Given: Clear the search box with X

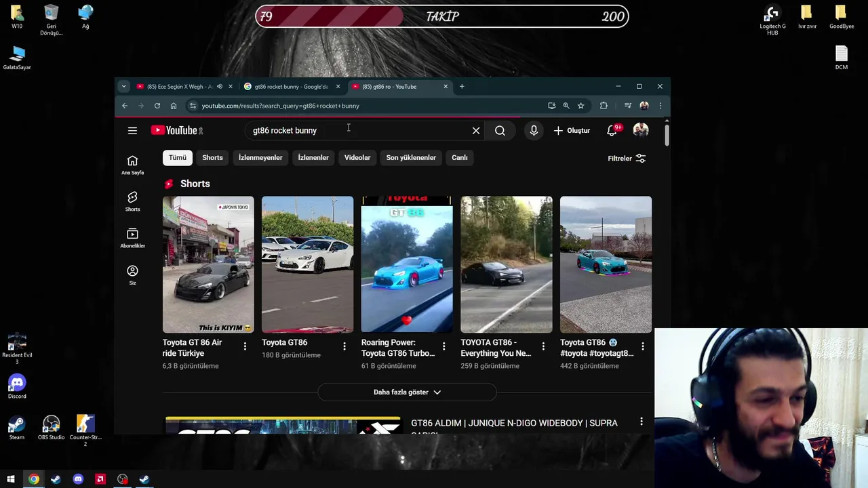Looking at the screenshot, I should 476,130.
